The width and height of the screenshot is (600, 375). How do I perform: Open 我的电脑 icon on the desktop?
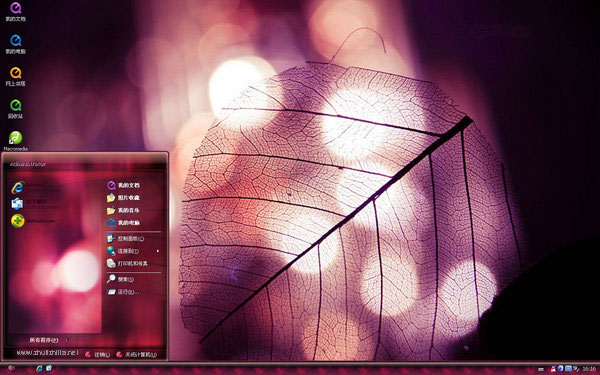(x=15, y=44)
